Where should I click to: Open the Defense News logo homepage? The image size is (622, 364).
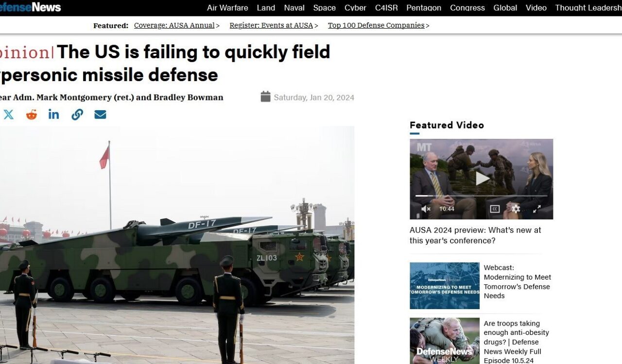(30, 7)
